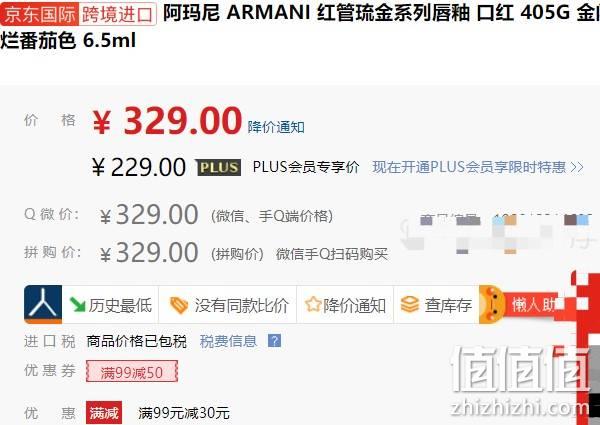Click the green arrow historical-low icon
Image resolution: width=600 pixels, height=425 pixels.
(78, 305)
